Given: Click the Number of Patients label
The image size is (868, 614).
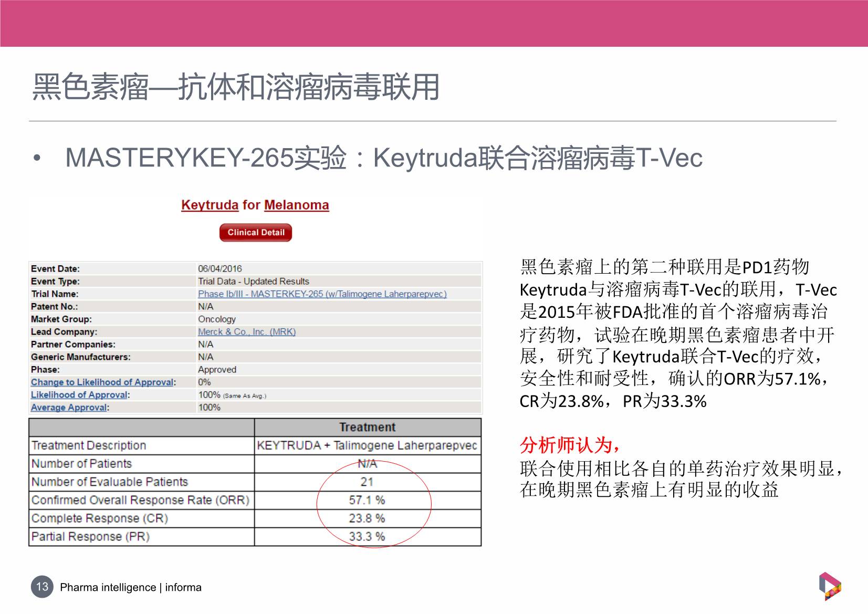Looking at the screenshot, I should 81,464.
